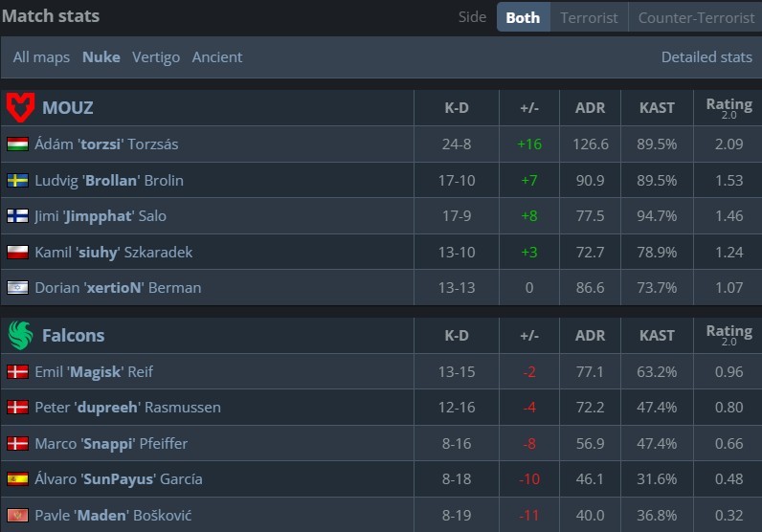Screen dimensions: 762x532
Task: Switch side filter to Terrorist
Action: [589, 17]
